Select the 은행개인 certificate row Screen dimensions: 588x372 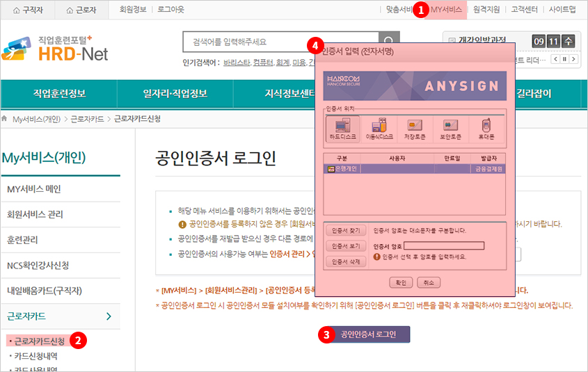(x=414, y=169)
